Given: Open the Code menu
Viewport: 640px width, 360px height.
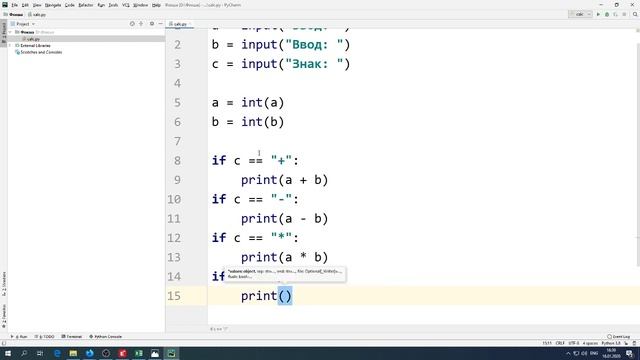Looking at the screenshot, I should pos(70,5).
